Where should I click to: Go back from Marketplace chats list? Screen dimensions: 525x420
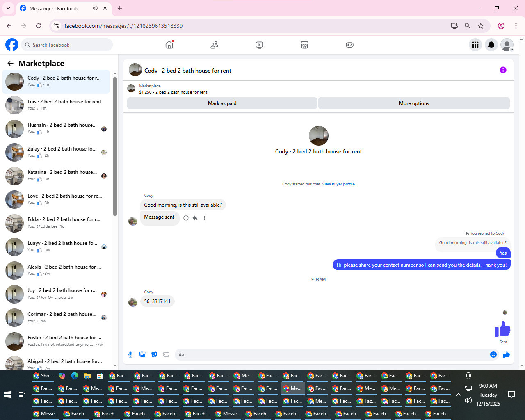coord(10,63)
